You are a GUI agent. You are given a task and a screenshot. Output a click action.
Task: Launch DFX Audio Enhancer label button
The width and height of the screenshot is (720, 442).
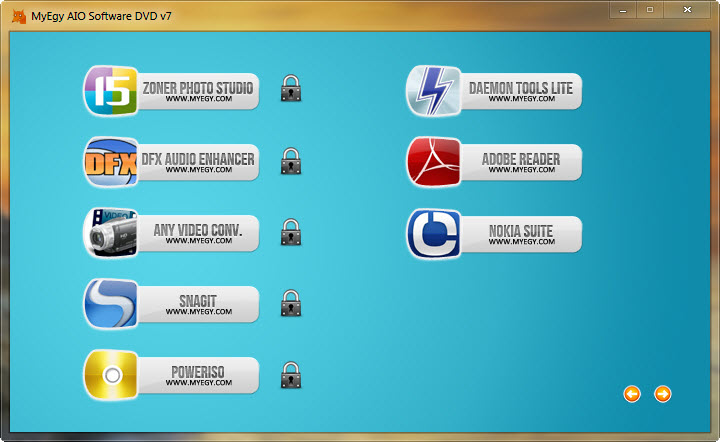pyautogui.click(x=198, y=162)
